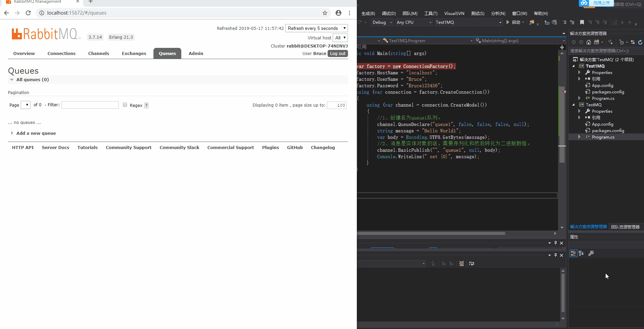Image resolution: width=644 pixels, height=329 pixels.
Task: Click the property pages wrench icon
Action: [591, 253]
